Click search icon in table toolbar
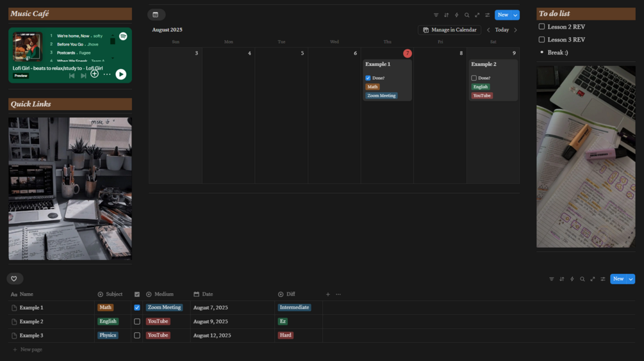 coord(582,279)
